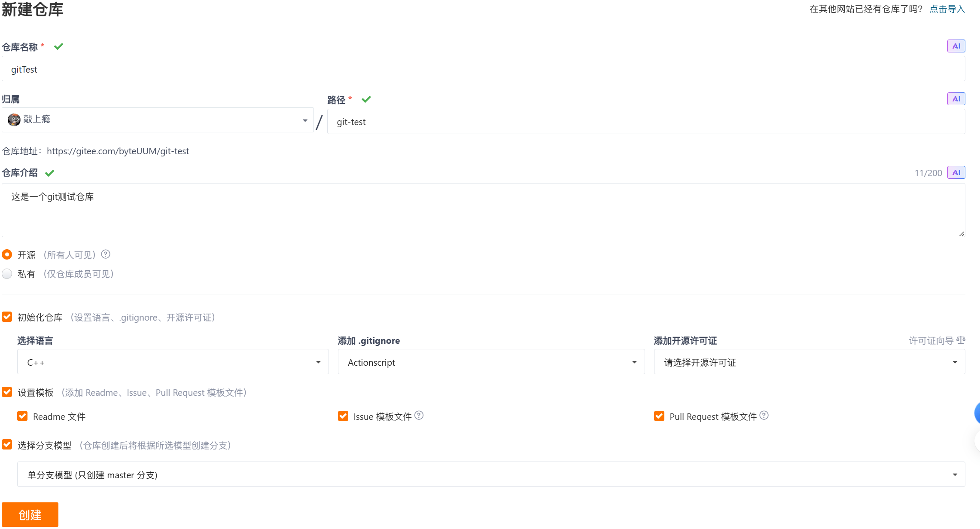Click the 许可证向导 scale icon

[x=961, y=340]
